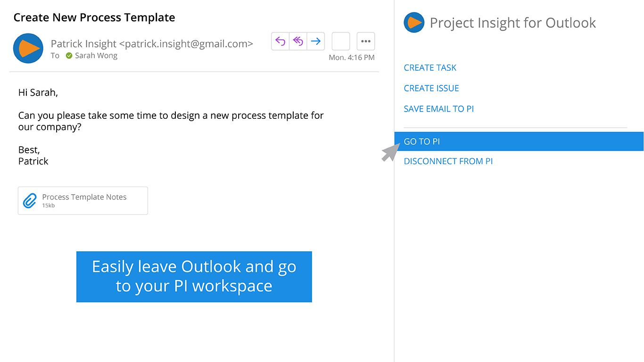Screen dimensions: 644x362
Task: Click Patrick Insight's sender avatar
Action: 28,49
